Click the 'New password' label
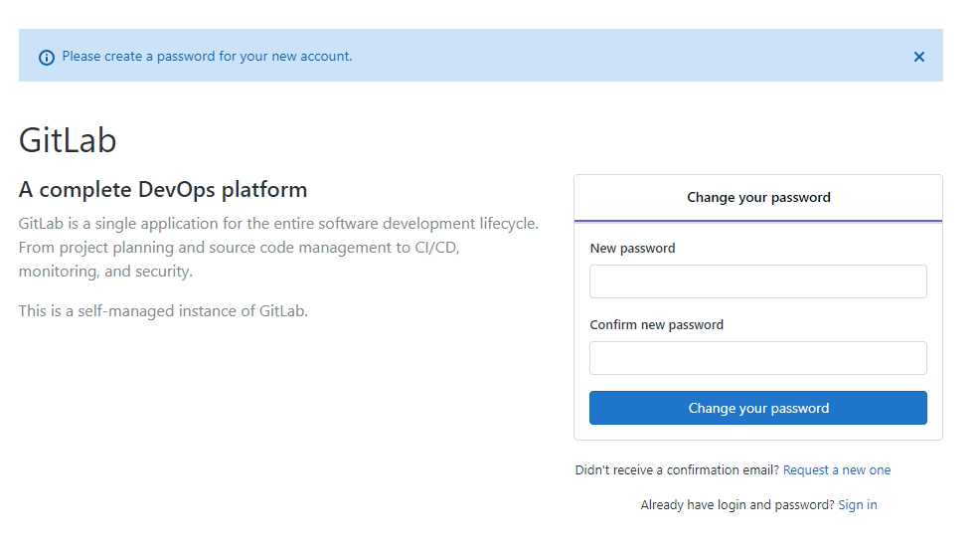980x554 pixels. (x=632, y=249)
